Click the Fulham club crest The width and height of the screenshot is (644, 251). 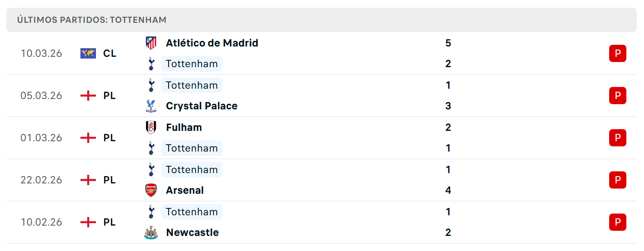(151, 127)
